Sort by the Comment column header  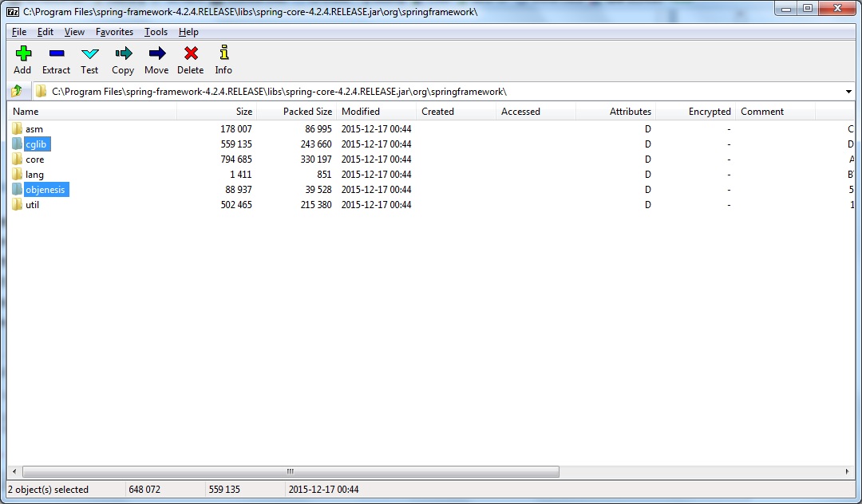pos(775,112)
